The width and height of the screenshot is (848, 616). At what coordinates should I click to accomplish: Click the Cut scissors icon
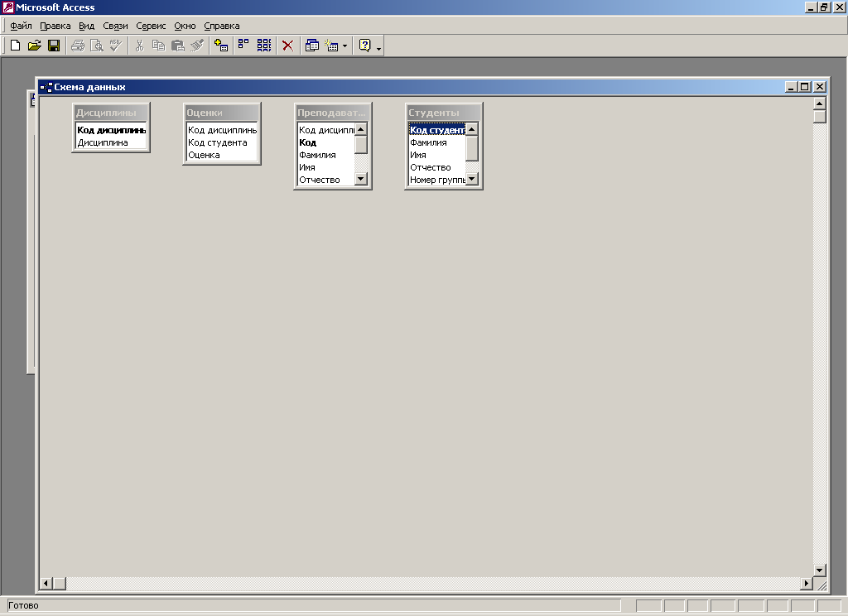pos(139,46)
